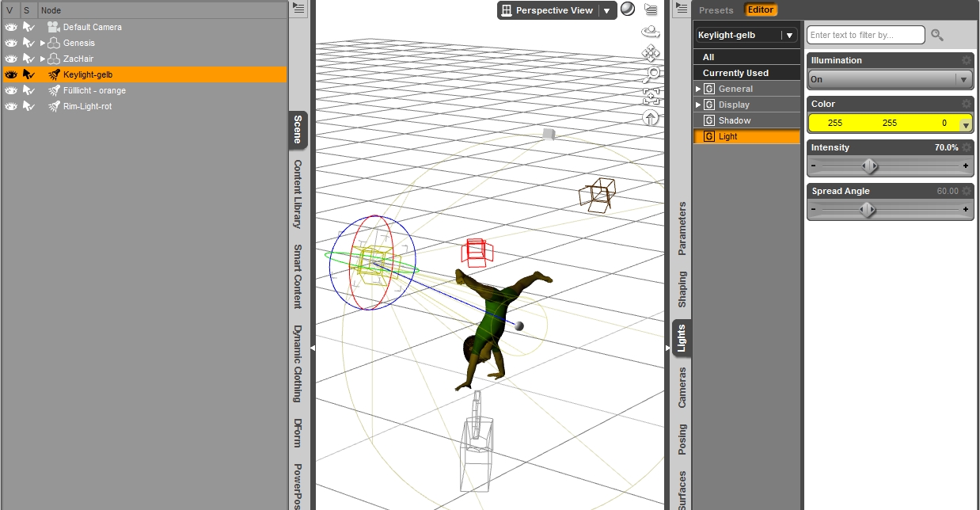
Task: Activate the viewport zoom magnifier
Action: point(651,75)
